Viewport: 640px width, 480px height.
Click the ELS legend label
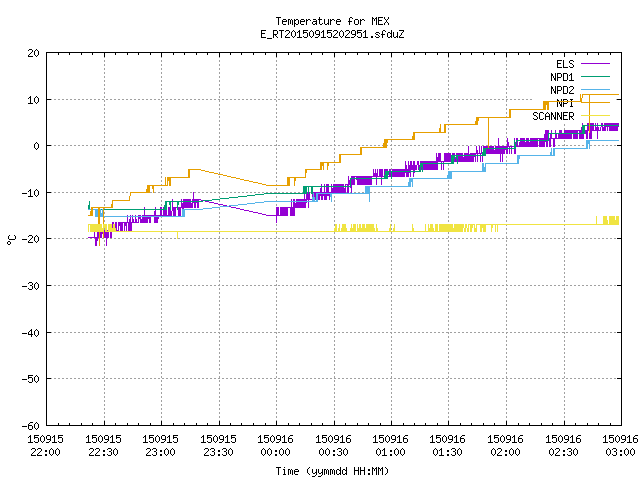pos(565,64)
